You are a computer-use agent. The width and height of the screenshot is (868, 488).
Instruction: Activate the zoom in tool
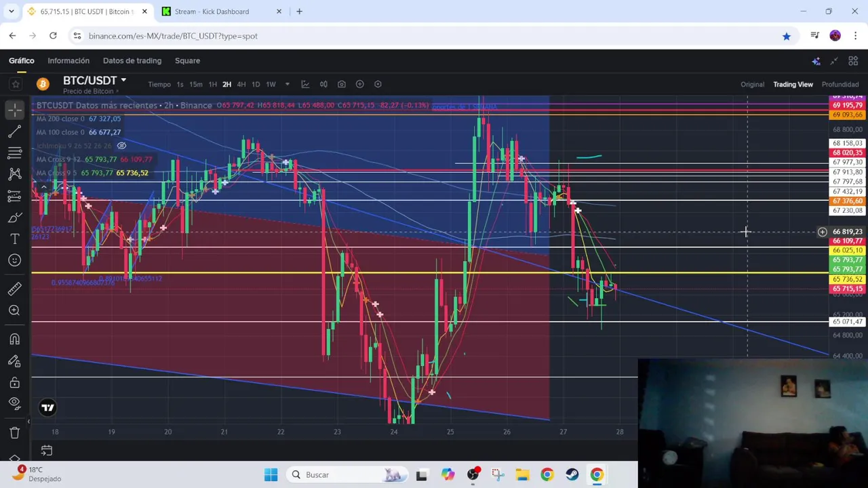click(15, 310)
